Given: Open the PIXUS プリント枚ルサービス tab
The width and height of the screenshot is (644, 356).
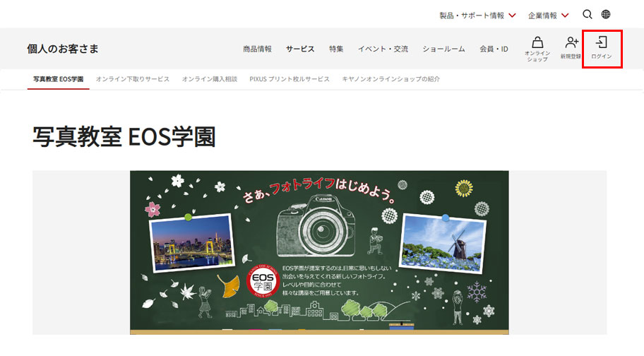Looking at the screenshot, I should [290, 79].
